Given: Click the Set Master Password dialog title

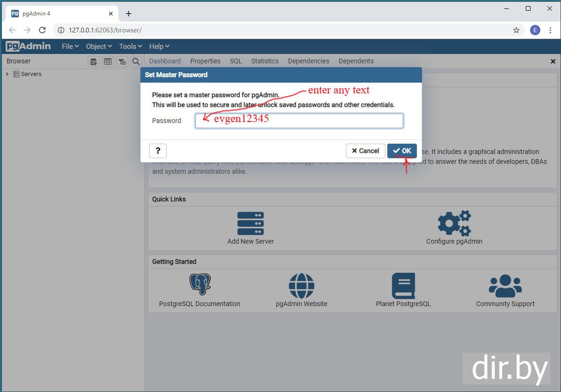Looking at the screenshot, I should (176, 75).
